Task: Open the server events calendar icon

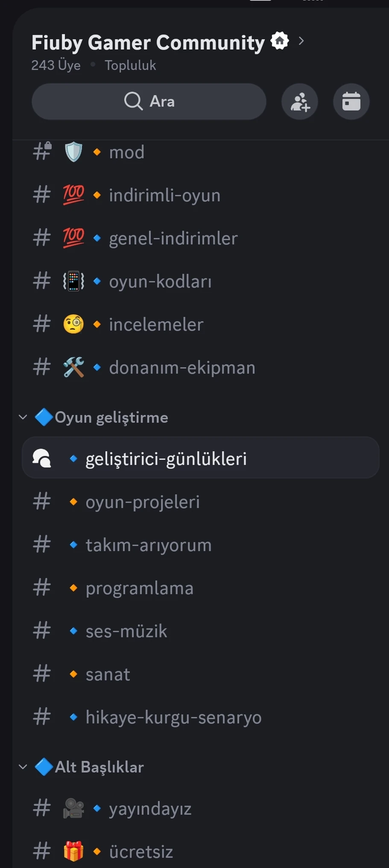Action: (351, 102)
